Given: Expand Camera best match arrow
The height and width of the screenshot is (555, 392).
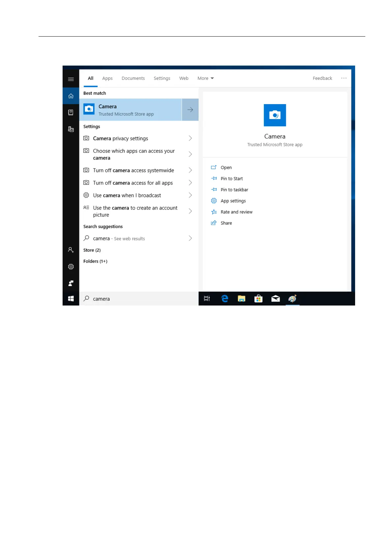Looking at the screenshot, I should click(x=190, y=110).
